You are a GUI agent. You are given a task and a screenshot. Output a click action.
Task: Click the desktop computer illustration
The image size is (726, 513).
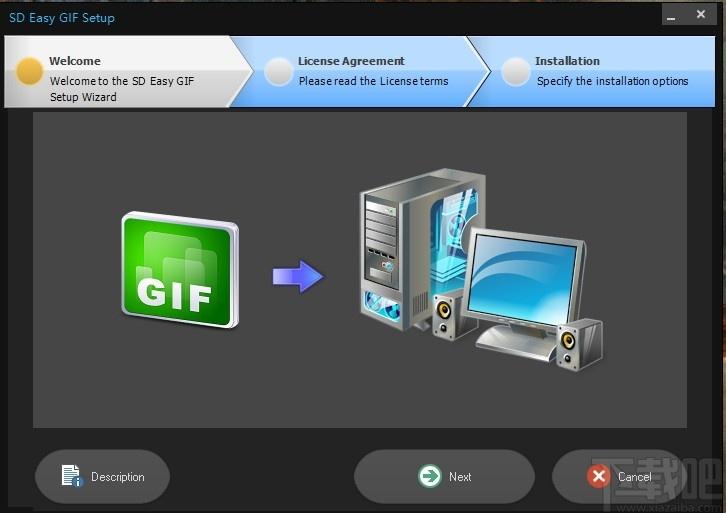[482, 269]
